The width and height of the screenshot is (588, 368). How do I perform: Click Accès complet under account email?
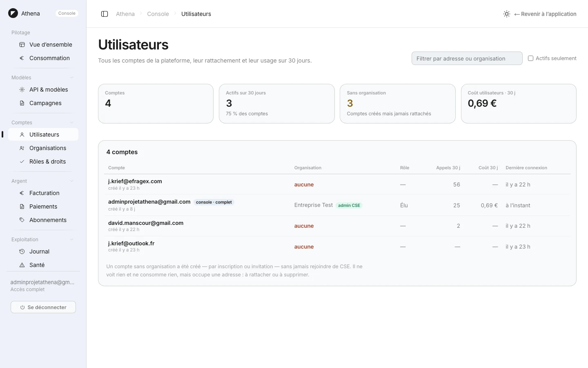(28, 289)
